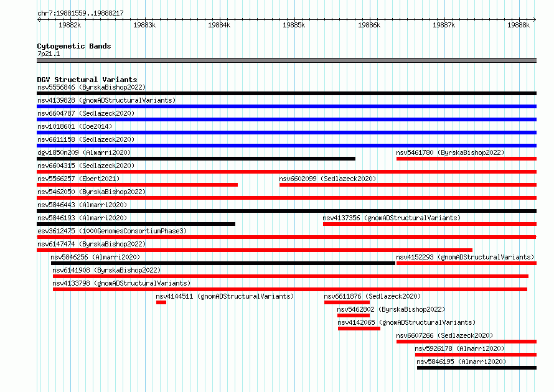This screenshot has width=554, height=392.
Task: Click the small red bar for nsv4144511
Action: (x=161, y=302)
